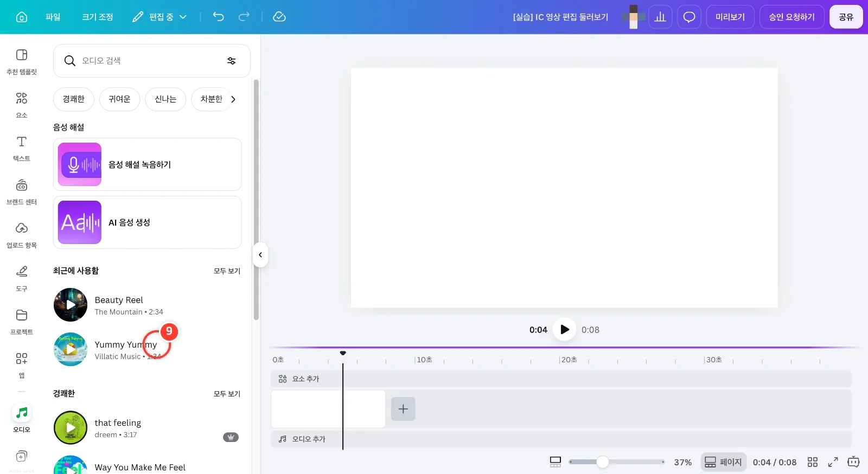Check cloud save status icon

279,17
